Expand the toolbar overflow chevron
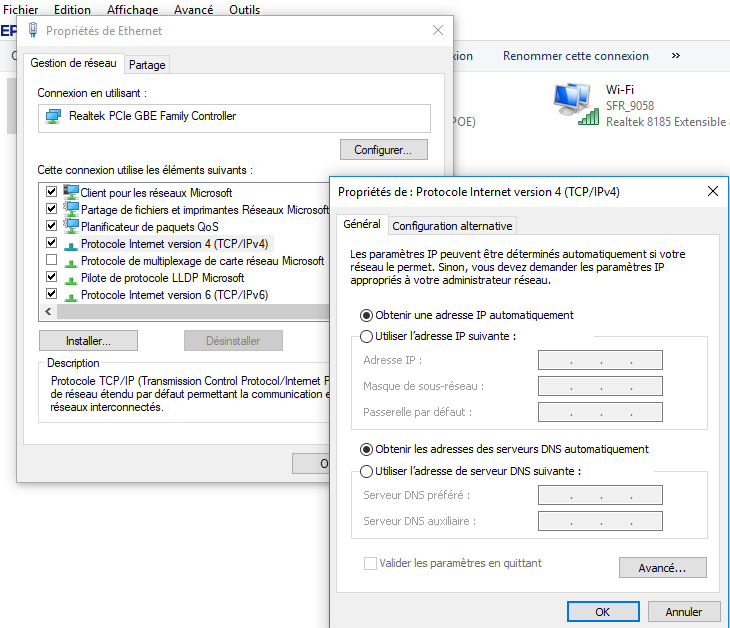Image resolution: width=730 pixels, height=628 pixels. click(x=676, y=56)
